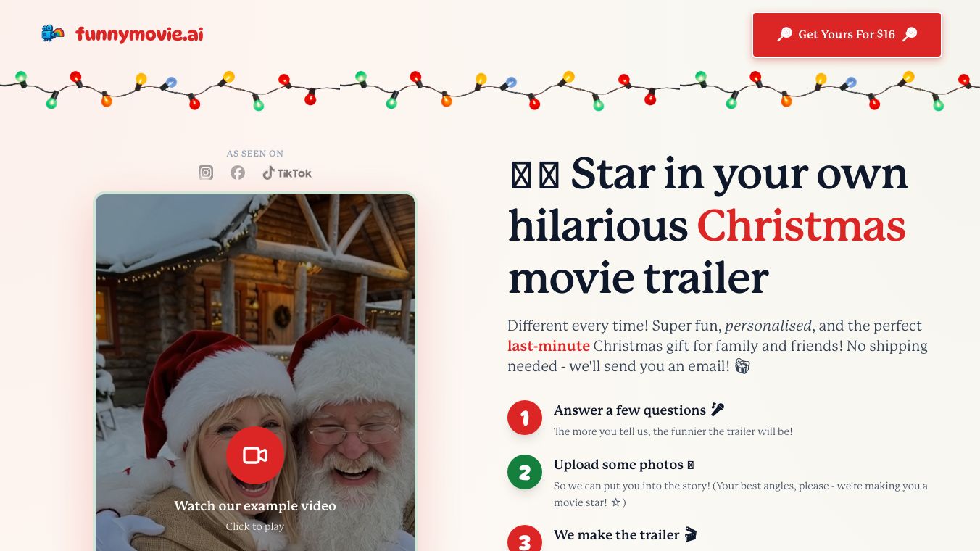Click the star emoji after 'movie star!'

(x=615, y=502)
